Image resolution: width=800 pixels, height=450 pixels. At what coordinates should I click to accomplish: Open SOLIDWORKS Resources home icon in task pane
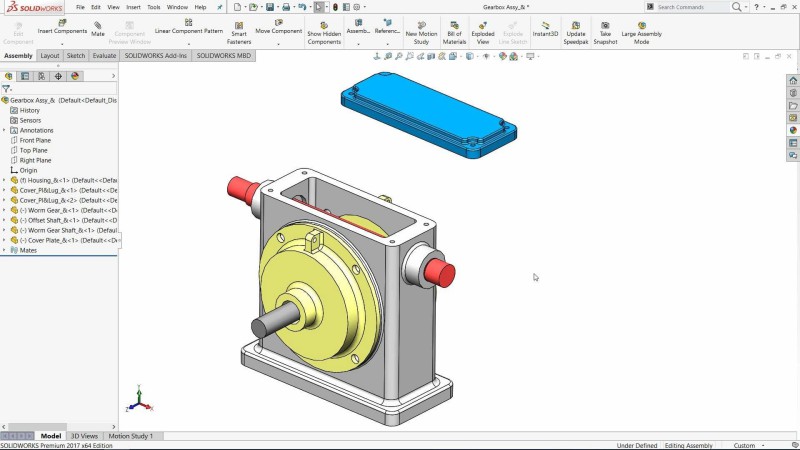[x=793, y=80]
